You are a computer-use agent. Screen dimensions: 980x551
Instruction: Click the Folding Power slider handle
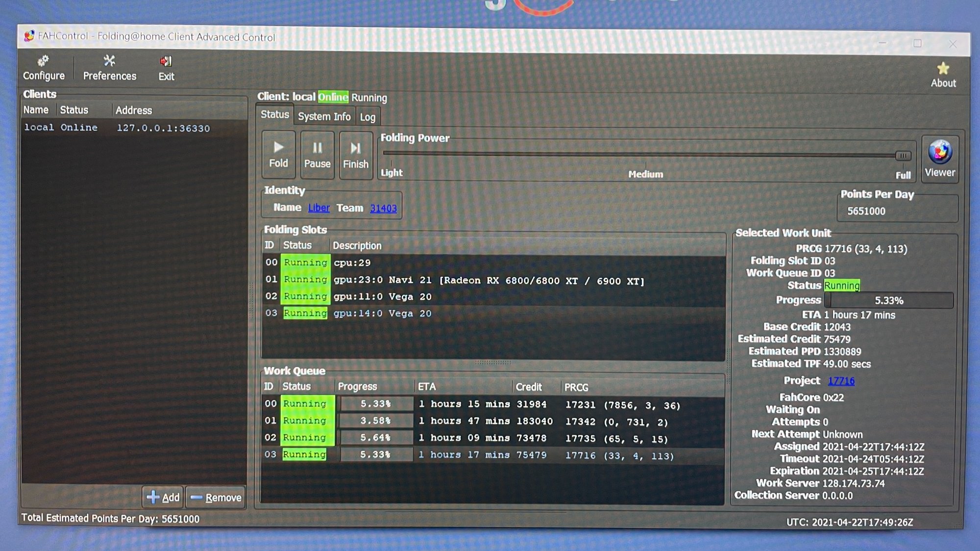point(903,156)
